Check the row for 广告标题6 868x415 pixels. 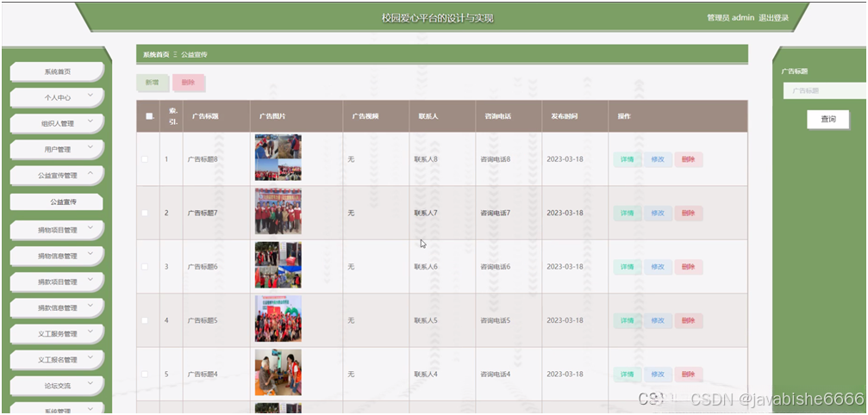tap(145, 266)
